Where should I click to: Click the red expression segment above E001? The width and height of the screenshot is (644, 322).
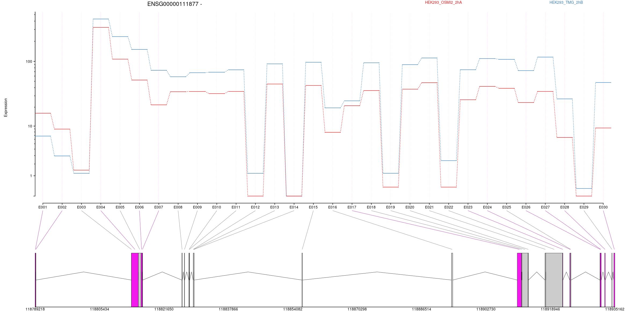click(x=43, y=113)
